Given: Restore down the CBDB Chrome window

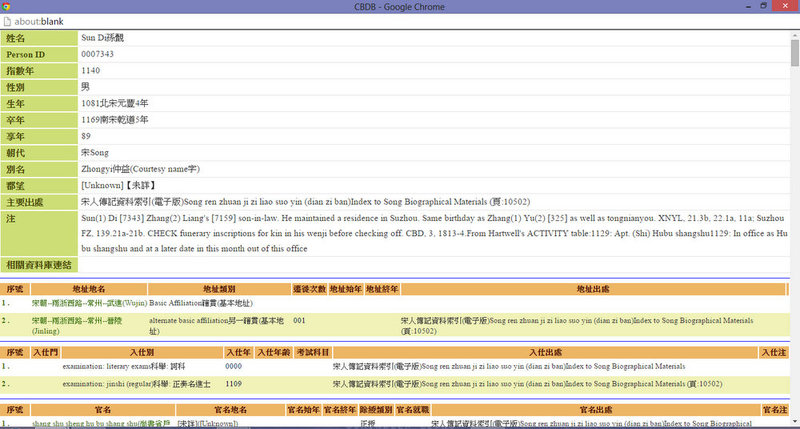Looking at the screenshot, I should pyautogui.click(x=764, y=6).
